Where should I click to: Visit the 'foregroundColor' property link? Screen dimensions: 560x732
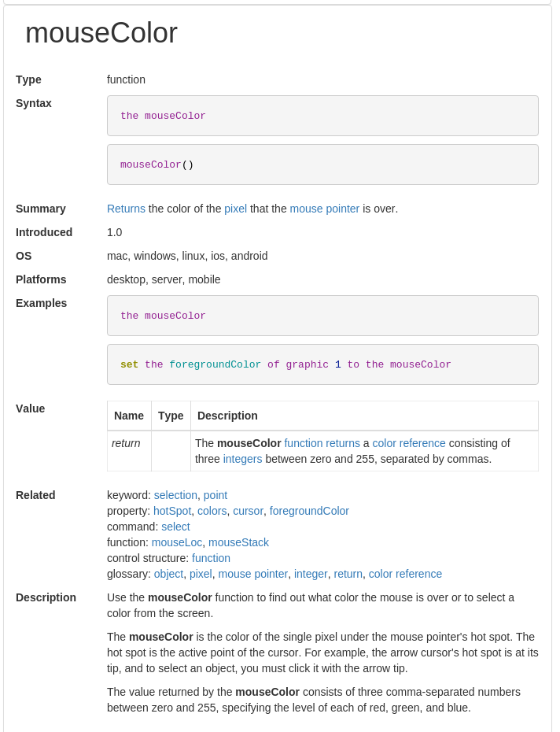[x=309, y=511]
